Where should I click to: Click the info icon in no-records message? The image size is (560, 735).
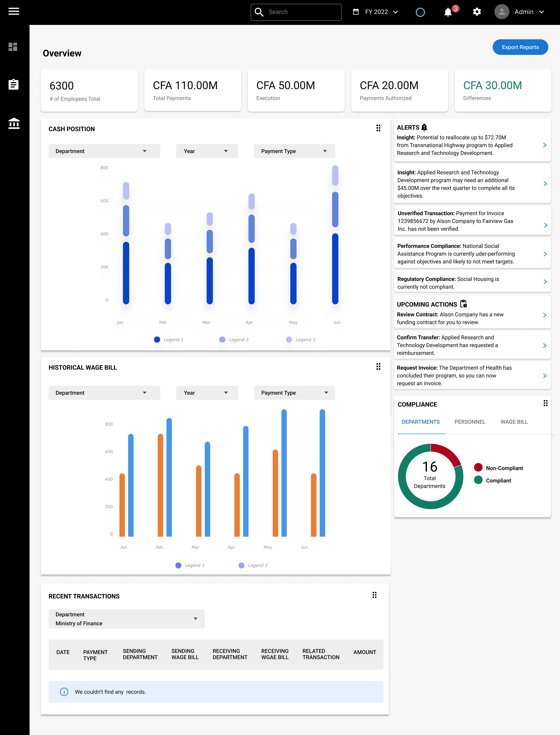[x=64, y=692]
